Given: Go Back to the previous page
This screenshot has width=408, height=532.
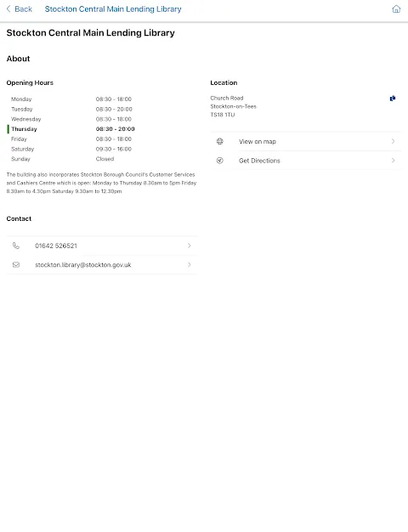Looking at the screenshot, I should tap(20, 8).
